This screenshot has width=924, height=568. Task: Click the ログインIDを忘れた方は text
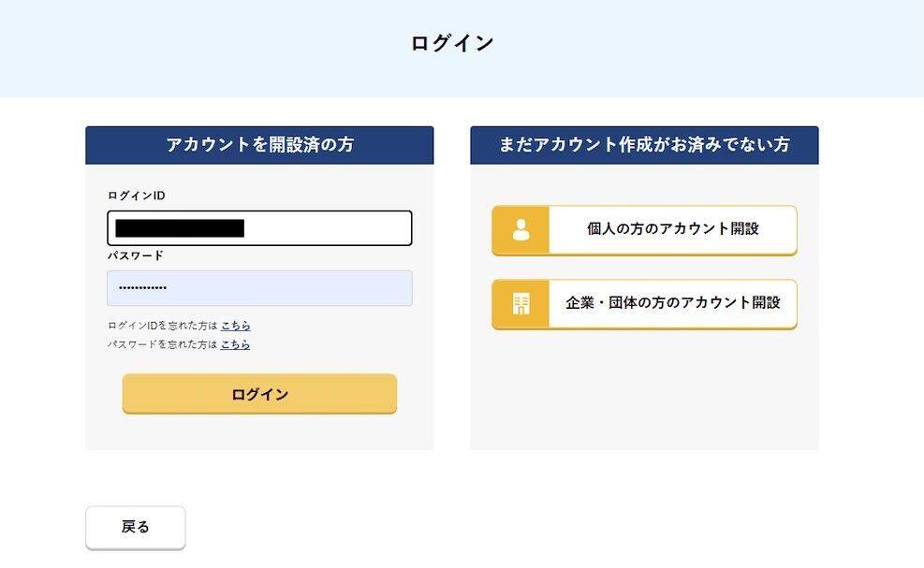point(162,326)
